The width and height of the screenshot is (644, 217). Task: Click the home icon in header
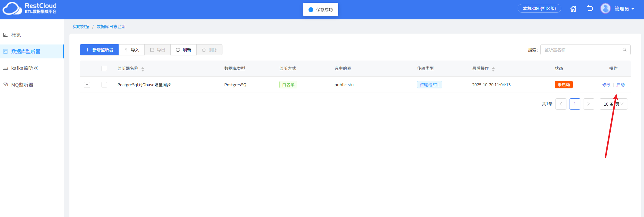click(x=573, y=9)
